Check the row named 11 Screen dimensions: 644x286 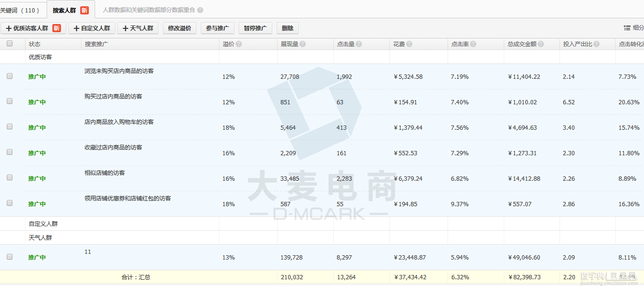coord(10,257)
